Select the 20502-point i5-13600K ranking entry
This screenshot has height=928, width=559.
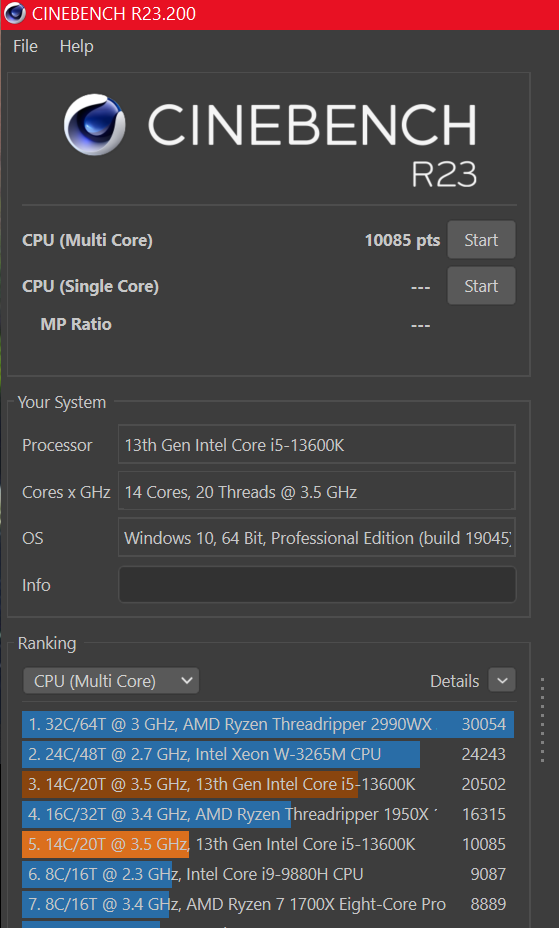click(x=268, y=784)
